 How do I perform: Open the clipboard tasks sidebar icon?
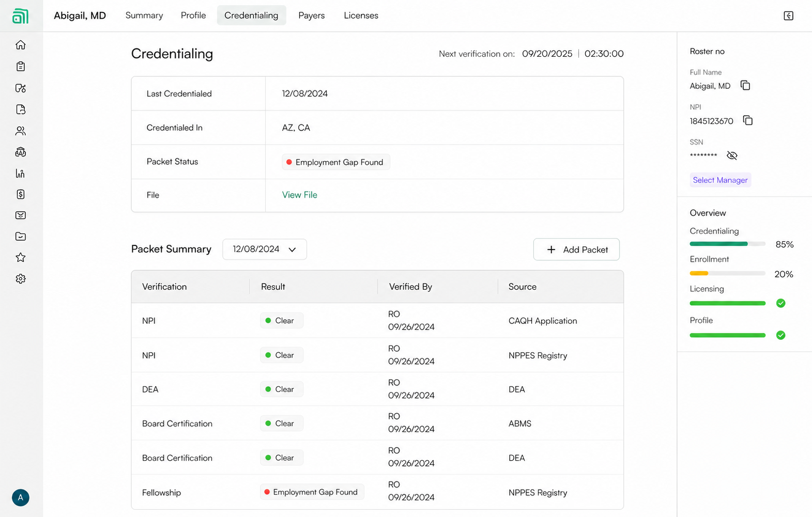(21, 66)
